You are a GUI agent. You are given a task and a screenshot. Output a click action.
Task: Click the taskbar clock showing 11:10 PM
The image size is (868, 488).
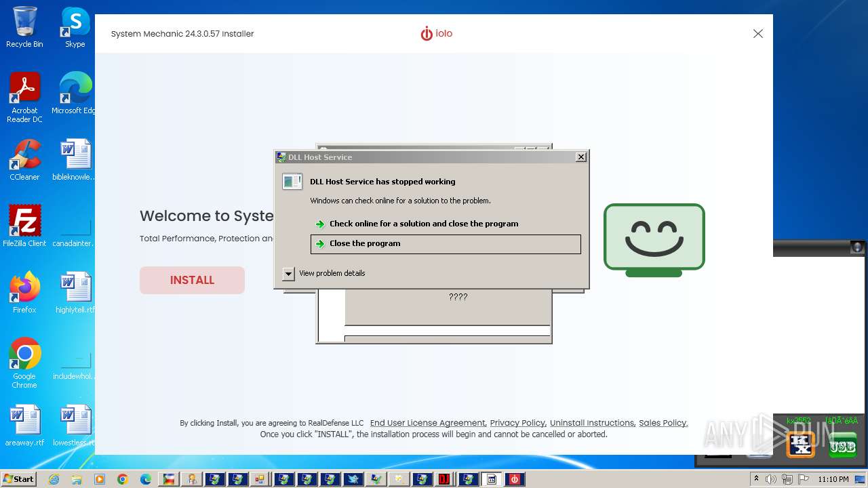pos(833,479)
